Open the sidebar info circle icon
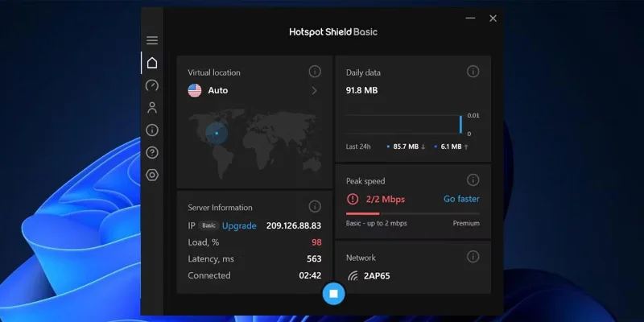This screenshot has height=322, width=644. click(152, 130)
